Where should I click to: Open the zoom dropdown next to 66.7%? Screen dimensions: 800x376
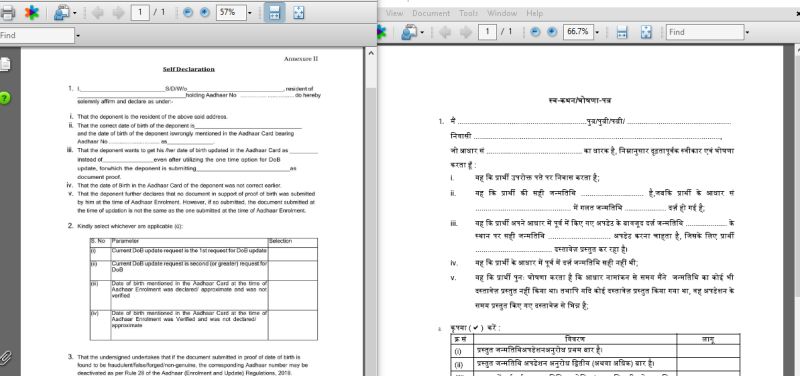597,33
